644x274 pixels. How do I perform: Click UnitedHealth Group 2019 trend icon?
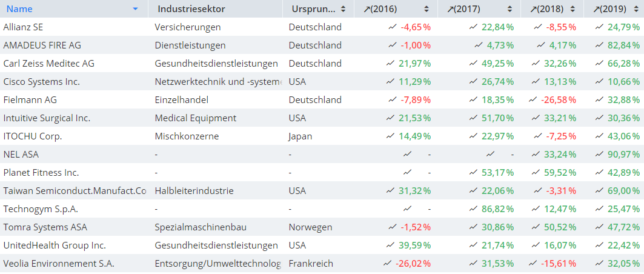pos(599,246)
